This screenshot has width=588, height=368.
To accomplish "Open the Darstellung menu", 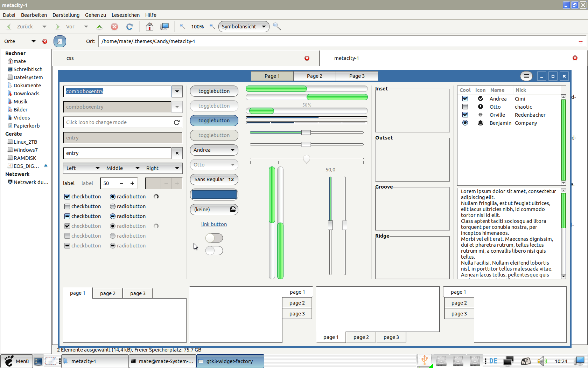I will (66, 15).
